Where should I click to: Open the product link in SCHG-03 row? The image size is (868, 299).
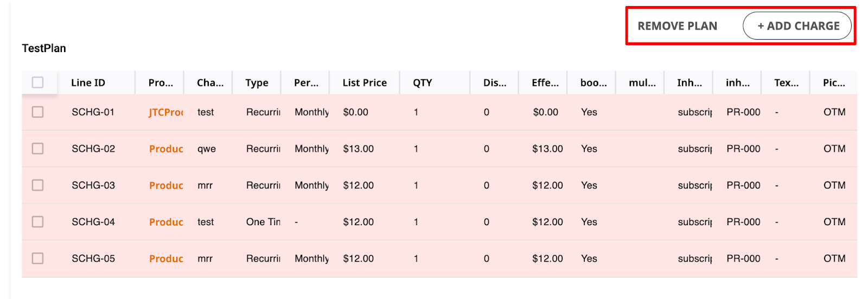click(166, 186)
